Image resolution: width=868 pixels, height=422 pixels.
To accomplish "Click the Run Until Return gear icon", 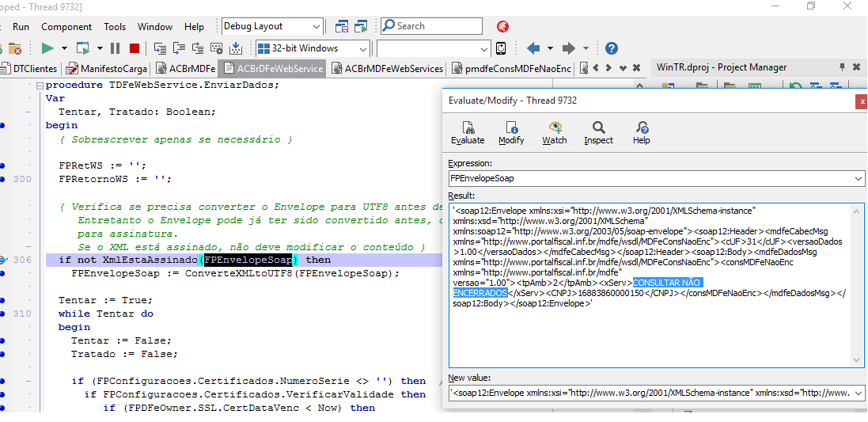I will 217,48.
